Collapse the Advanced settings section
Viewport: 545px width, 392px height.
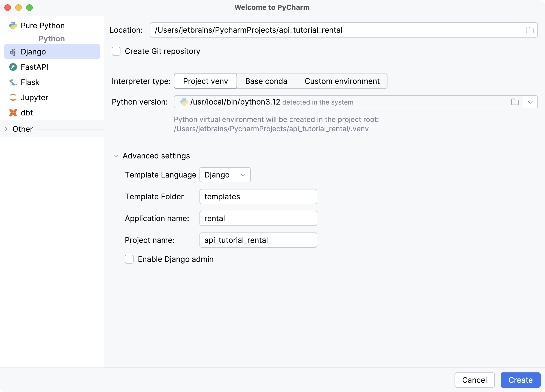116,156
